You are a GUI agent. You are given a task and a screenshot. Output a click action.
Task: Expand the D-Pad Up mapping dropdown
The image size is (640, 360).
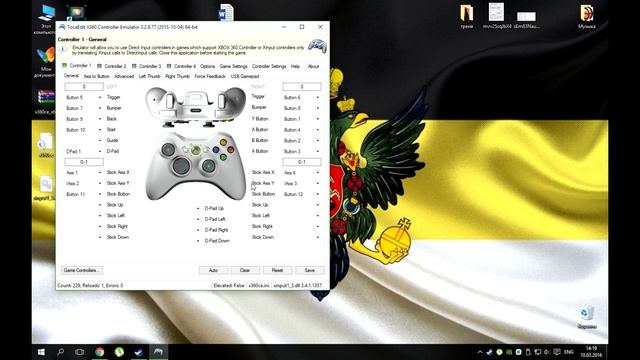pyautogui.click(x=198, y=209)
